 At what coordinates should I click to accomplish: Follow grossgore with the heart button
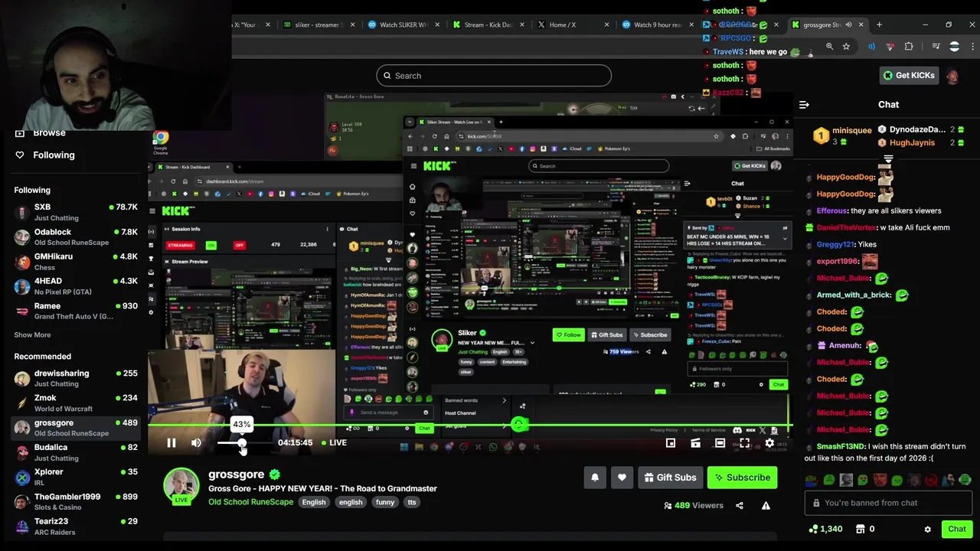[622, 478]
